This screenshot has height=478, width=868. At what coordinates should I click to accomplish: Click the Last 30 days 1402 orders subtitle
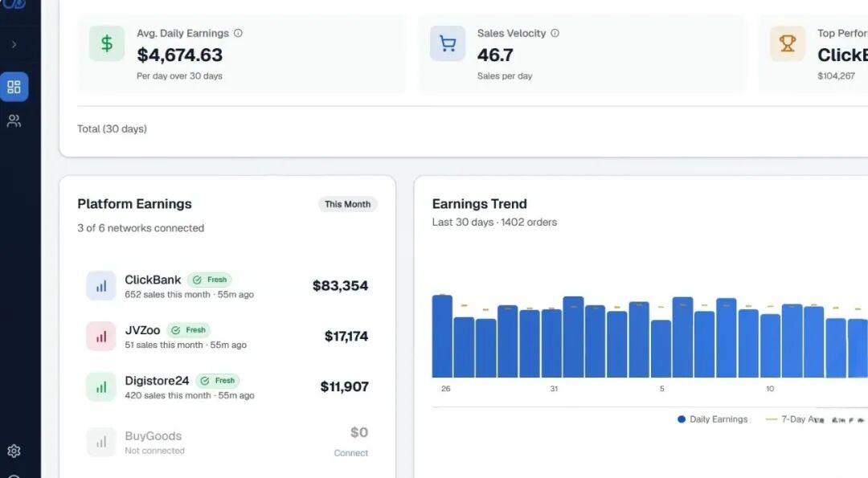click(494, 222)
